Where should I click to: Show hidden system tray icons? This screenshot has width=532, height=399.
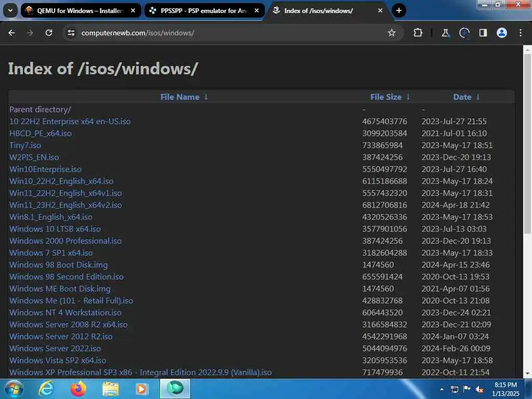442,389
